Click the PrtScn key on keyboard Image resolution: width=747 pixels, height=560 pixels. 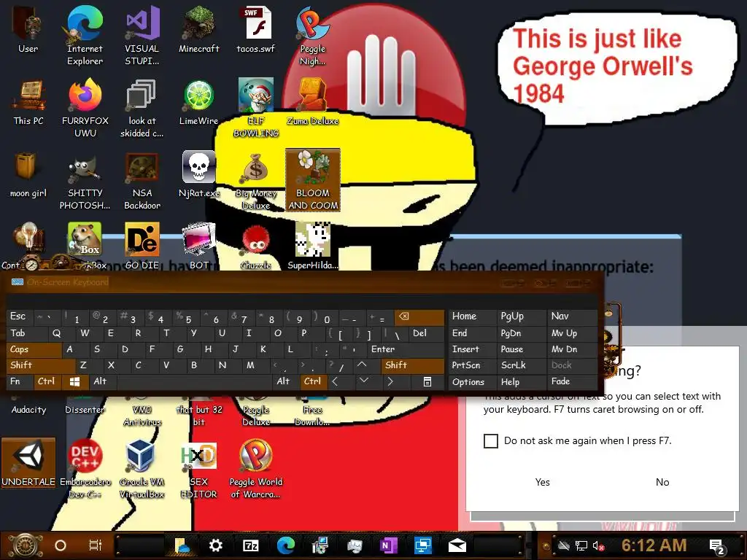pyautogui.click(x=473, y=365)
